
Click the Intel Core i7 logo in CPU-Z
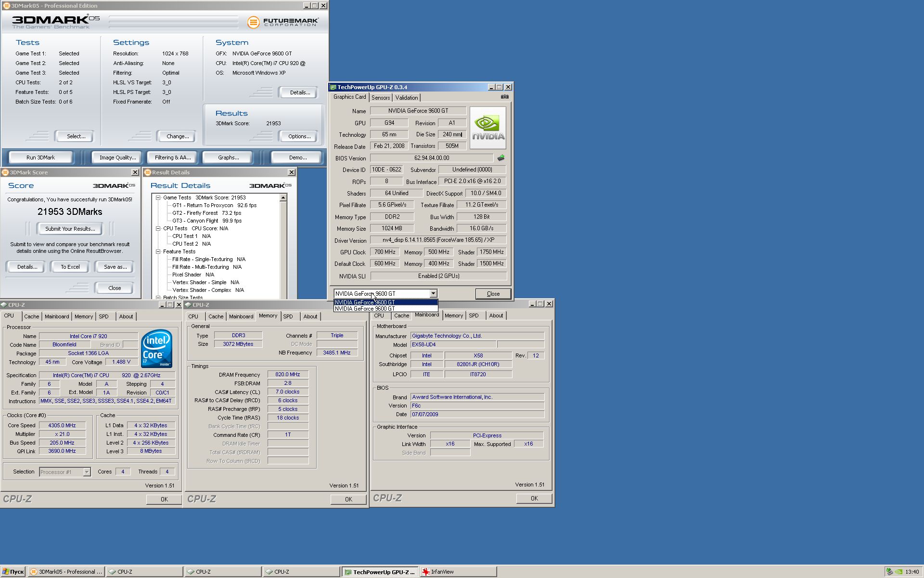click(156, 348)
